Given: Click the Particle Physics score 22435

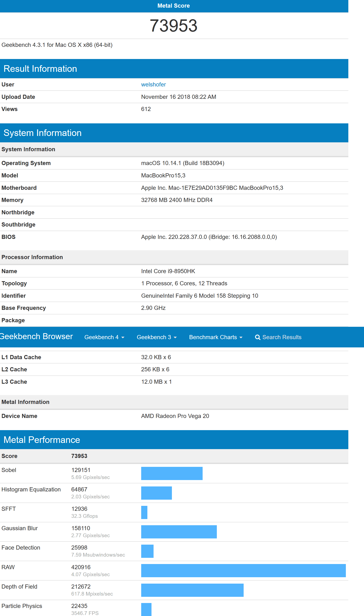Looking at the screenshot, I should (x=79, y=606).
